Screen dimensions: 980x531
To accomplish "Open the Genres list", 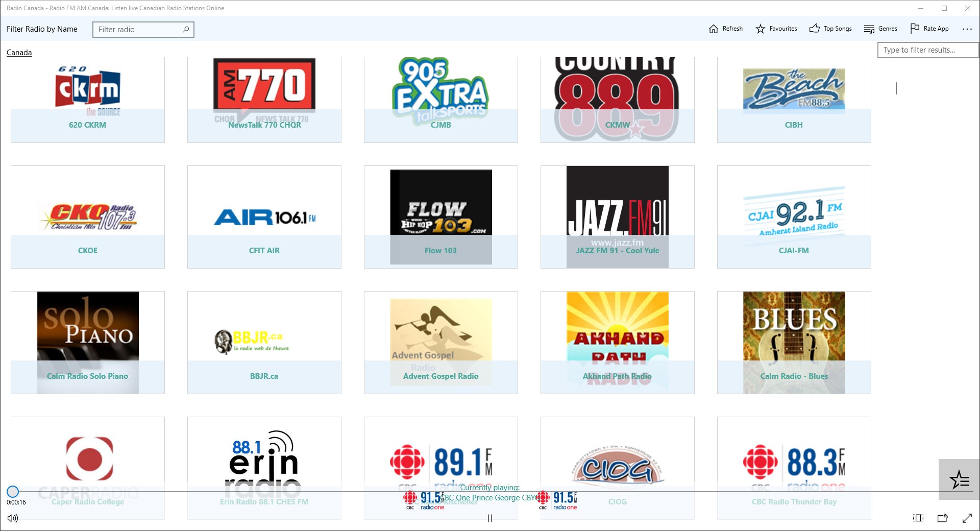I will coord(880,29).
